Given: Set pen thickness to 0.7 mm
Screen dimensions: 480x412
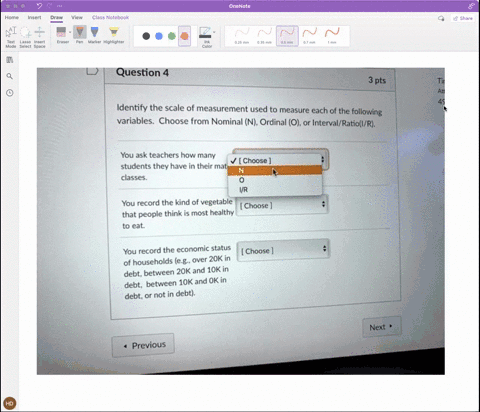Looking at the screenshot, I should click(310, 36).
